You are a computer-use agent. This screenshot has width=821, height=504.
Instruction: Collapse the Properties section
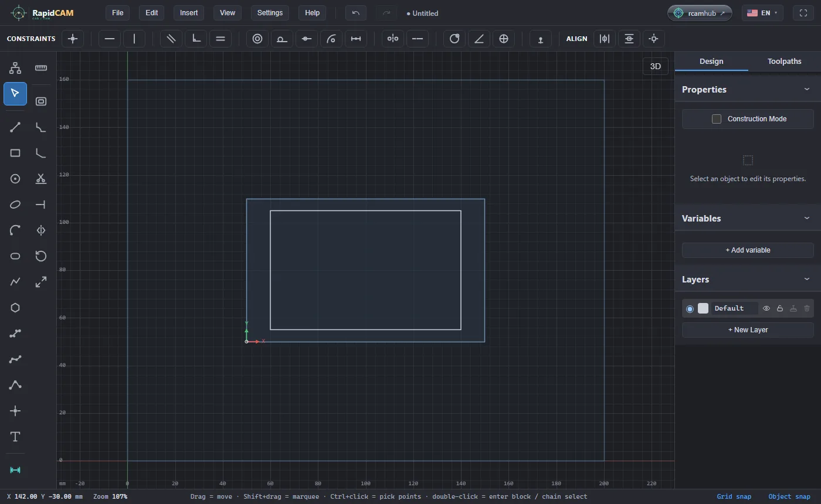point(807,89)
